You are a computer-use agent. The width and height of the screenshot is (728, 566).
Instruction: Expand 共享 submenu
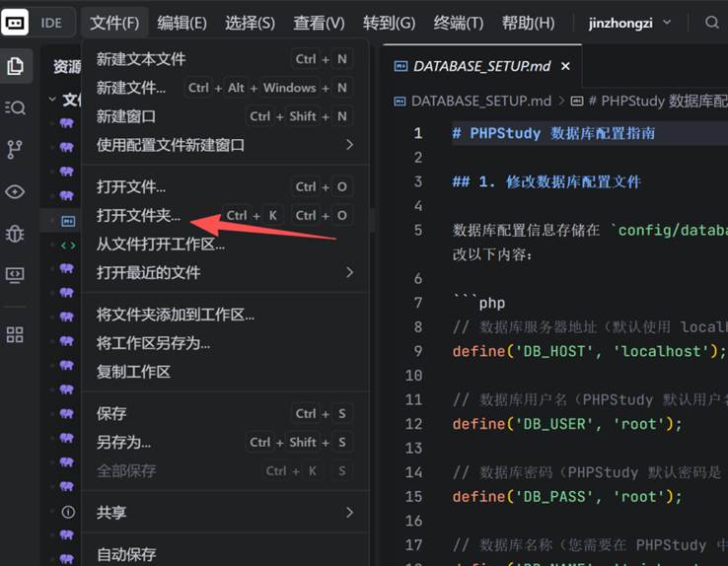[x=225, y=512]
